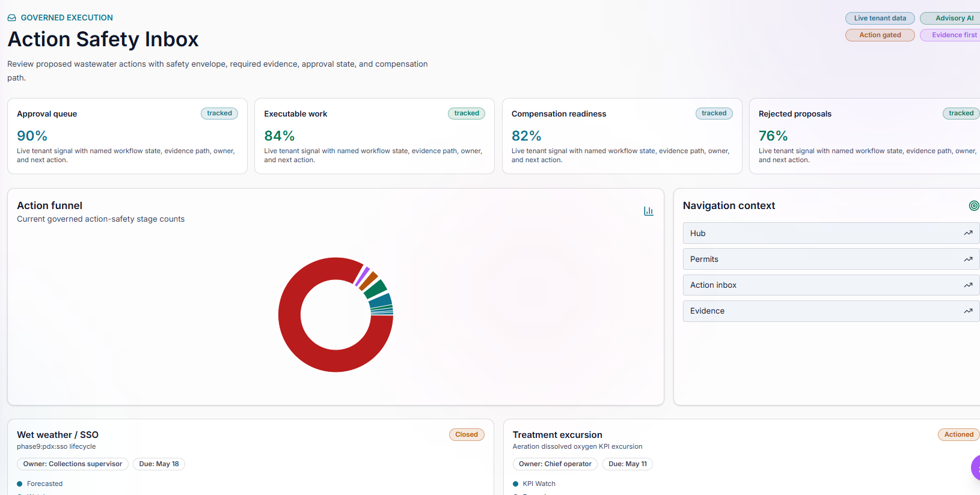Select the orange-brown donut chart segment
This screenshot has height=495, width=980.
tap(369, 281)
